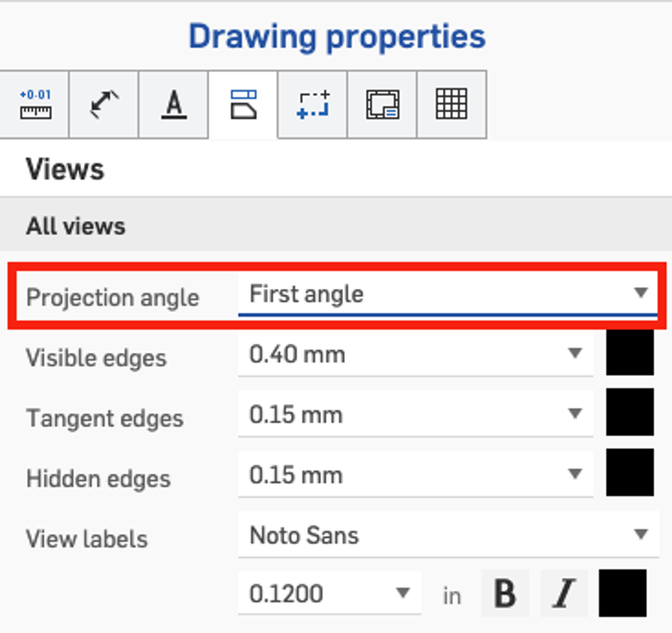
Task: Open the Tangent edges thickness dropdown
Action: (415, 414)
